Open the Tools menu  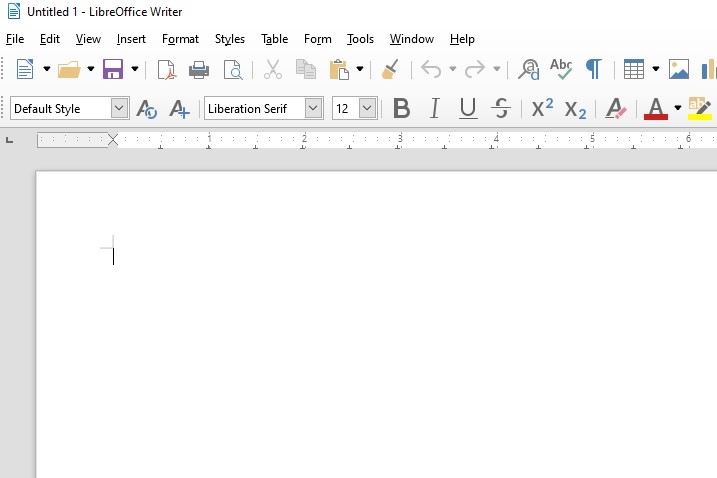pos(360,39)
